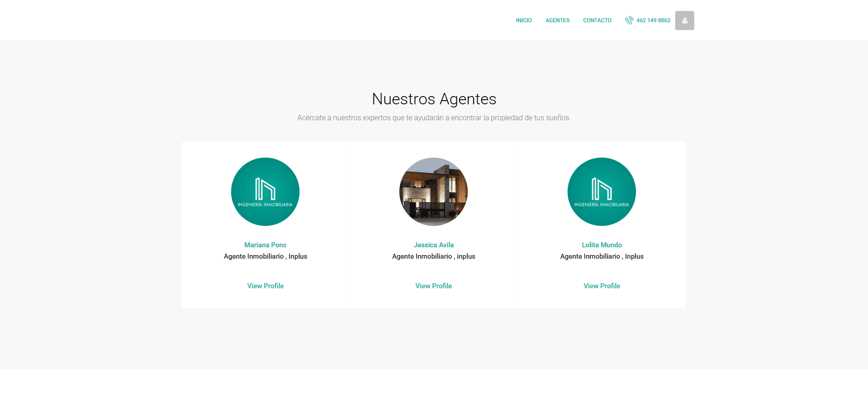
Task: Click Lolita Mundo's Ingeniería Inmobiliaria logo avatar
Action: pos(601,192)
